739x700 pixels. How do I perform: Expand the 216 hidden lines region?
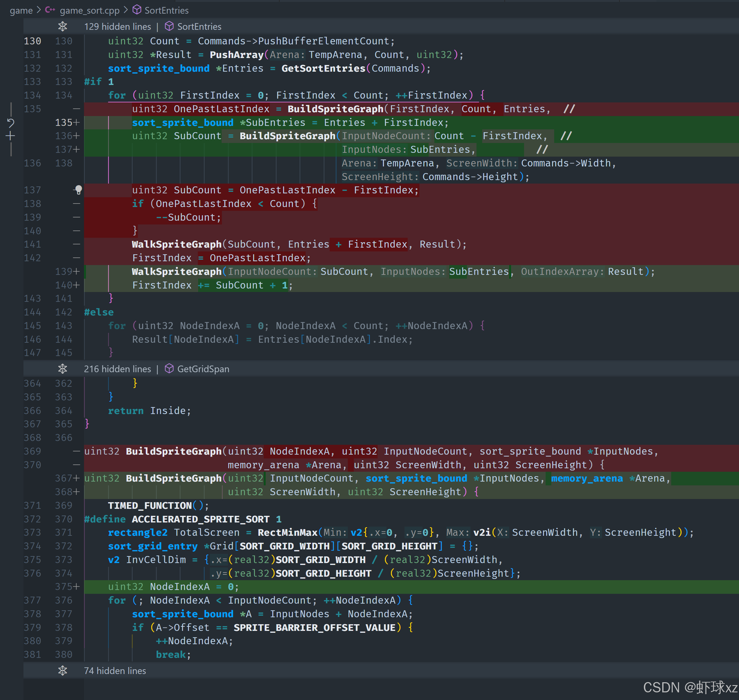point(118,369)
